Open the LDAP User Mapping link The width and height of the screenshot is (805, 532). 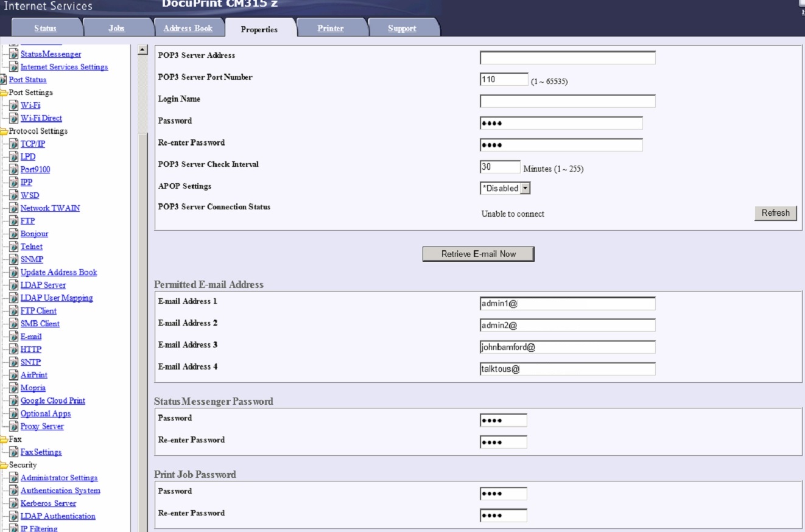coord(57,298)
